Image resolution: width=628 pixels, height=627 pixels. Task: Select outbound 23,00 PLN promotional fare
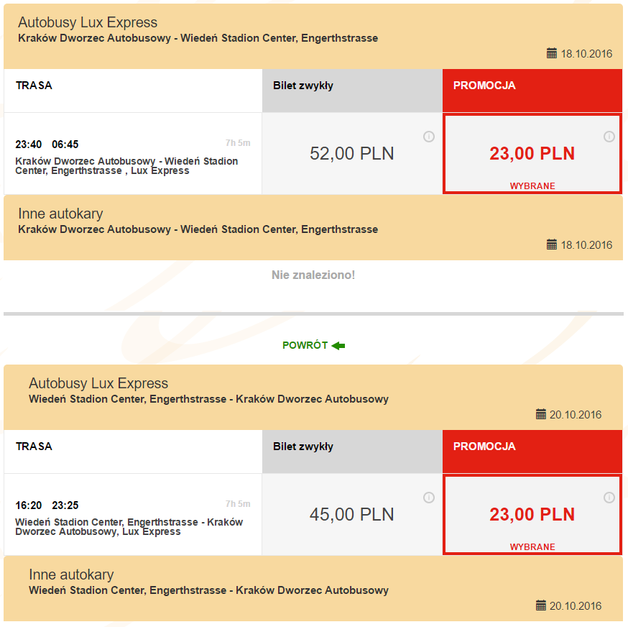532,154
